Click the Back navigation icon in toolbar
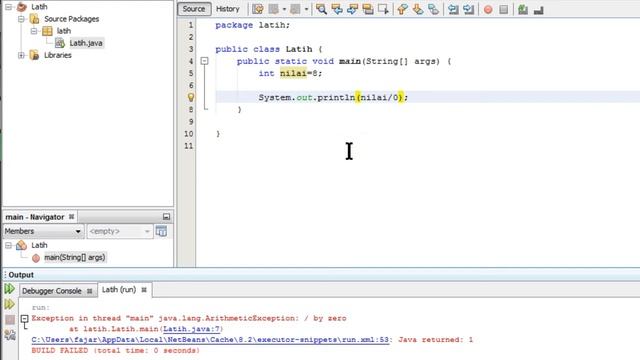 point(273,9)
